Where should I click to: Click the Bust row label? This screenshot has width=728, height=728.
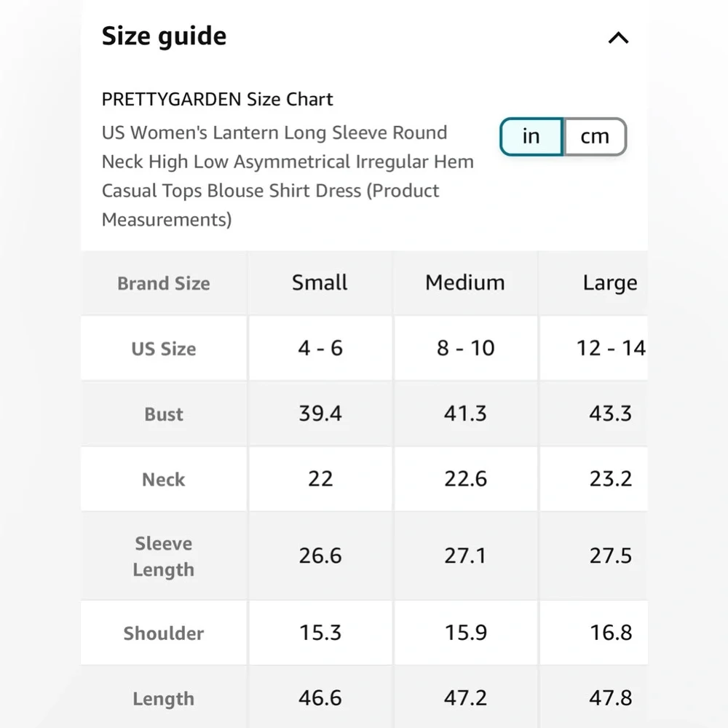[x=164, y=414]
